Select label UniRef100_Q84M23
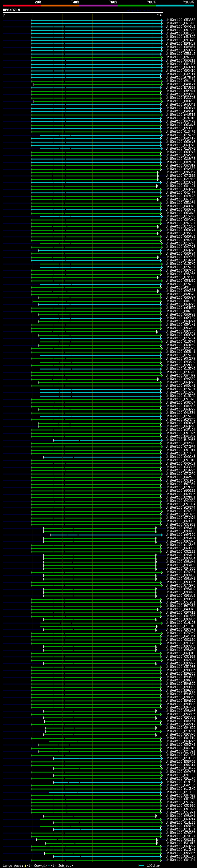 point(180,406)
